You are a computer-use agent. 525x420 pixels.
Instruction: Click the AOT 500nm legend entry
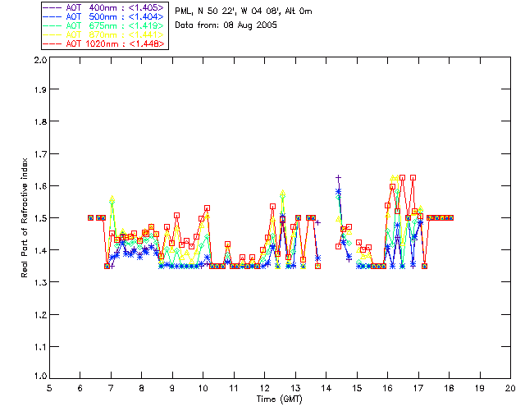105,16
